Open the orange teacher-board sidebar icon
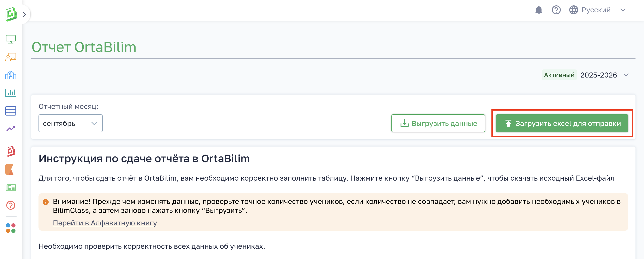The image size is (644, 259). pyautogui.click(x=11, y=57)
